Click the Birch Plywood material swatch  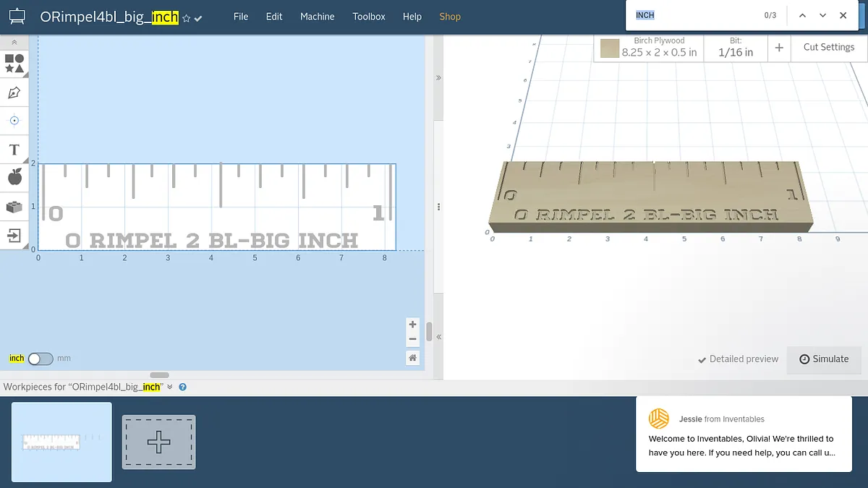(610, 48)
